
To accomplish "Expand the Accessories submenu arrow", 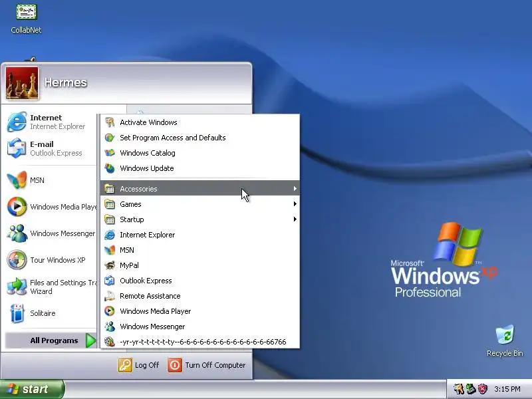I will (x=295, y=189).
